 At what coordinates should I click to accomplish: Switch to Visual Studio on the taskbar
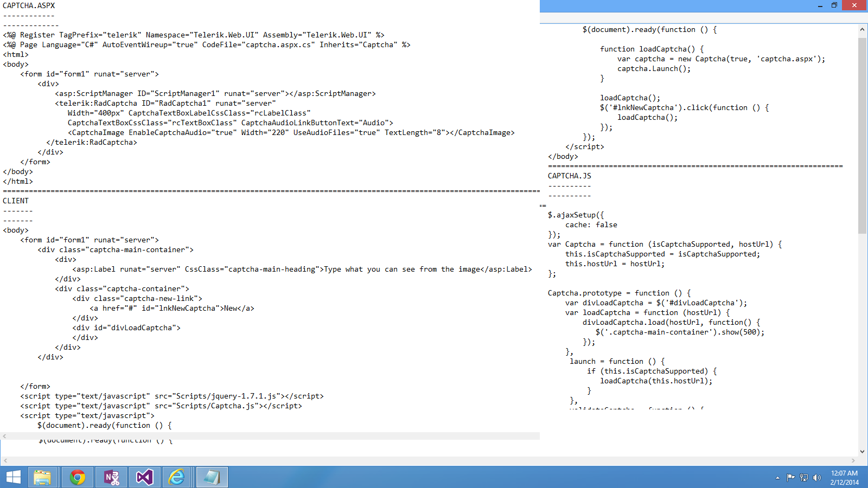[x=144, y=477]
